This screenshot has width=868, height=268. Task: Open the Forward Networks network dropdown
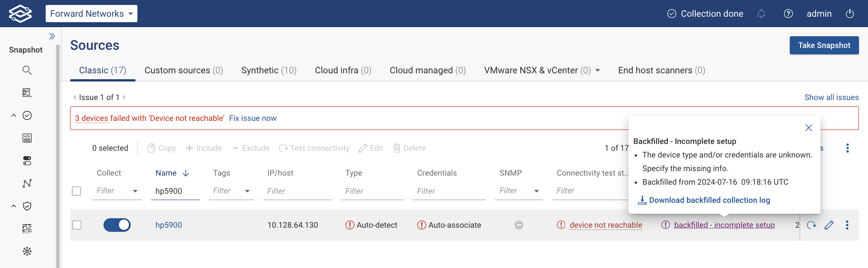91,14
